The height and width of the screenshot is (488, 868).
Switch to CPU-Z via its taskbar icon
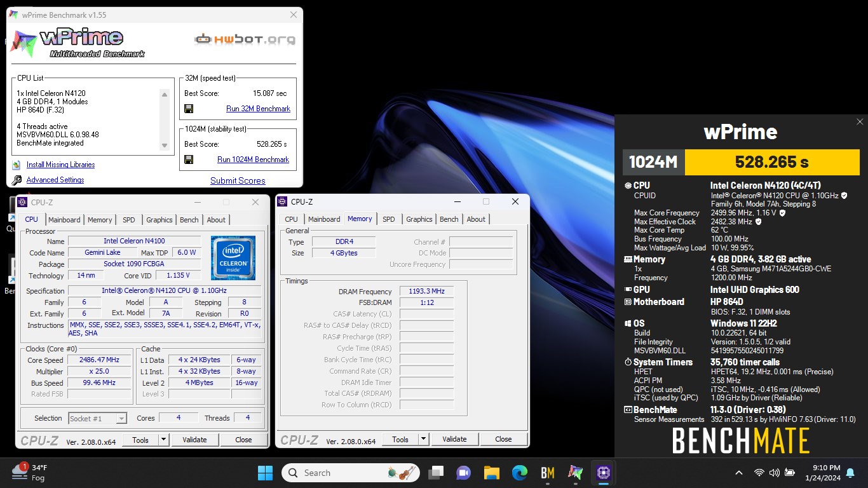pos(604,473)
